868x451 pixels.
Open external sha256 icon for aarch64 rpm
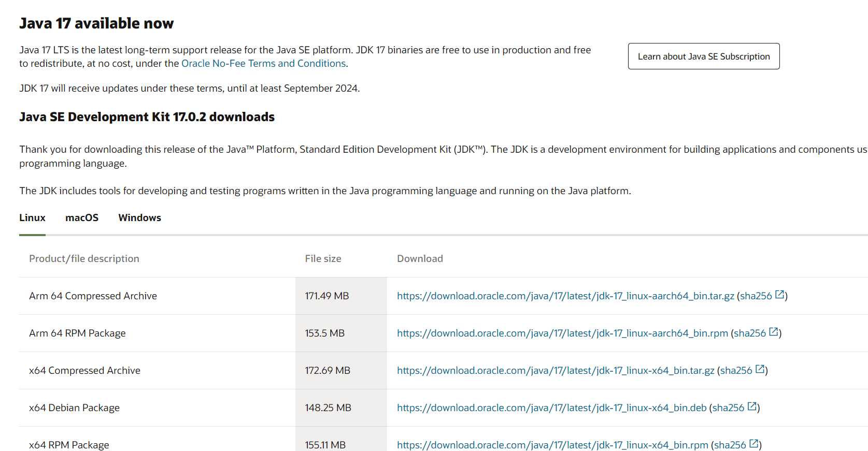point(774,332)
